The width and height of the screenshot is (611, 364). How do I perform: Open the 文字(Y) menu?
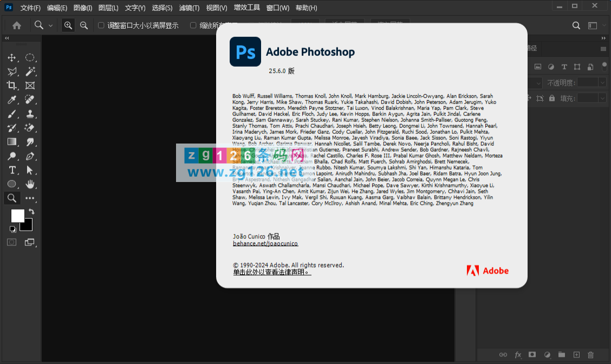pyautogui.click(x=135, y=8)
